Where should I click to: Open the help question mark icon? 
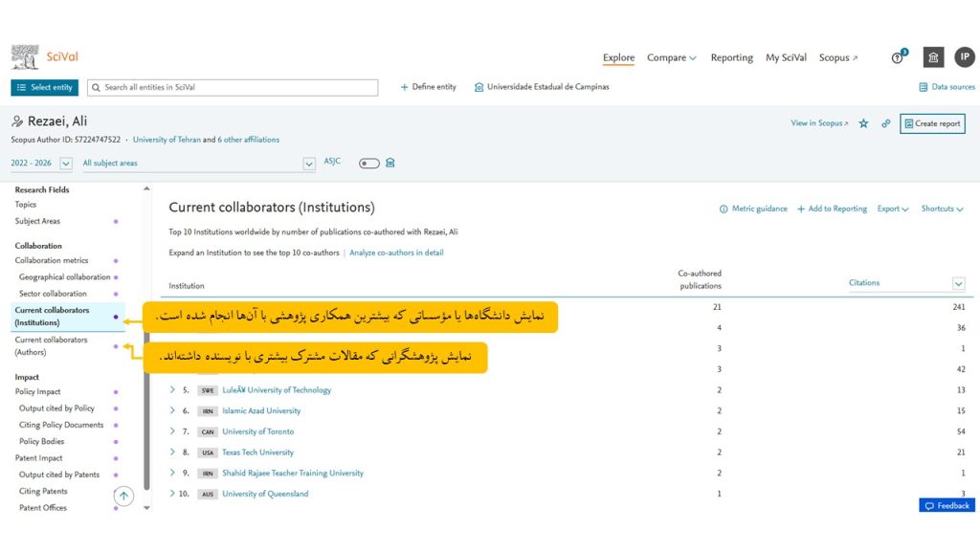[x=898, y=57]
